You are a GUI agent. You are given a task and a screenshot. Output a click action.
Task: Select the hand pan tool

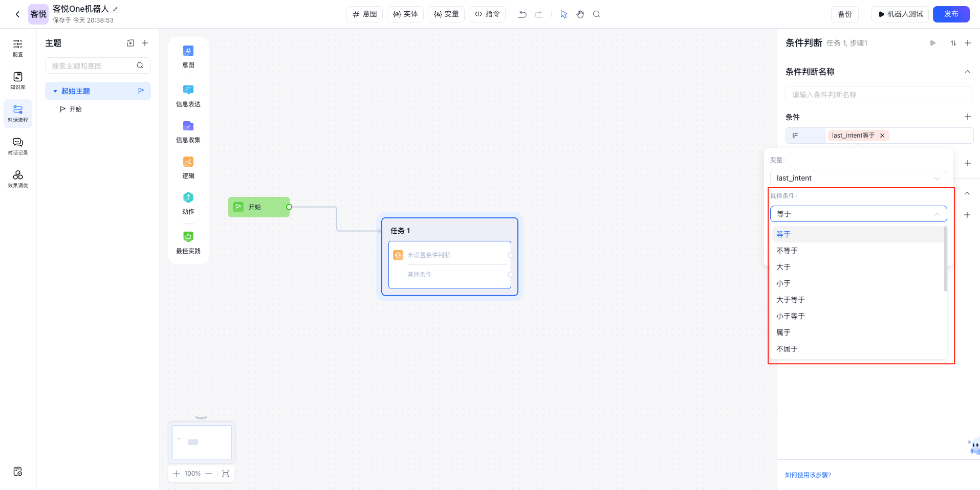tap(580, 14)
